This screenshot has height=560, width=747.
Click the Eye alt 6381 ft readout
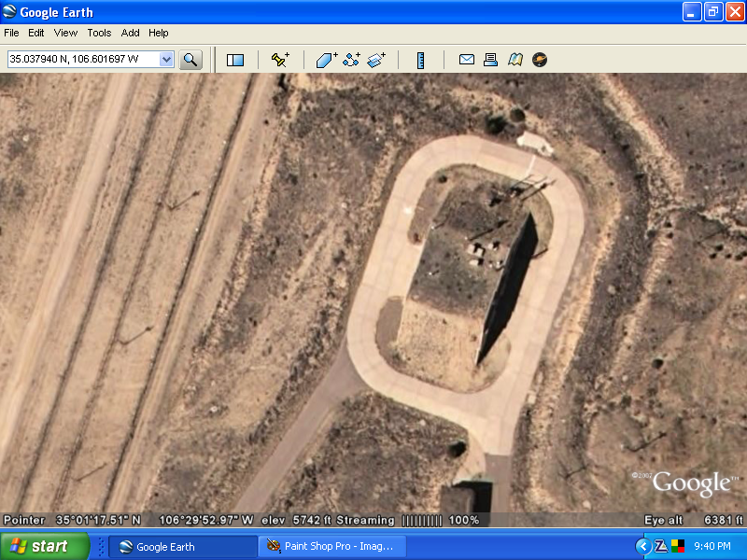point(694,520)
